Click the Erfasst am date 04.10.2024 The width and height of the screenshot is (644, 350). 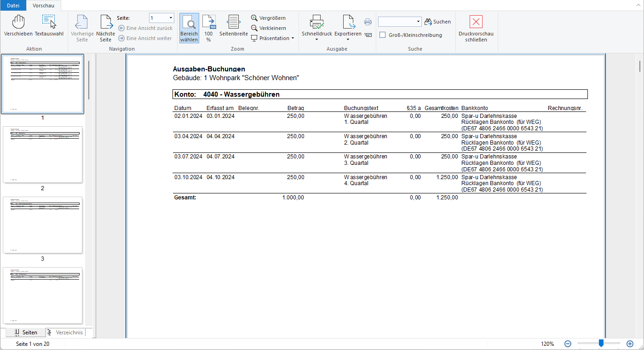pyautogui.click(x=221, y=177)
